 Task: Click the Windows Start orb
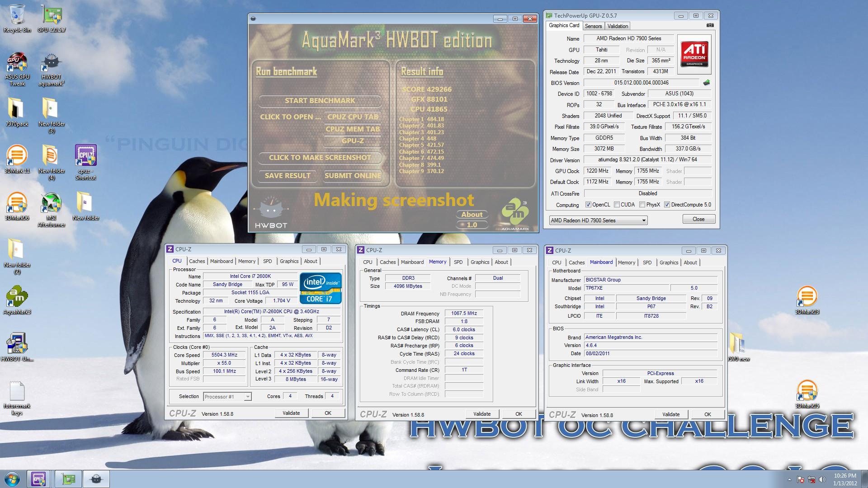click(x=12, y=479)
